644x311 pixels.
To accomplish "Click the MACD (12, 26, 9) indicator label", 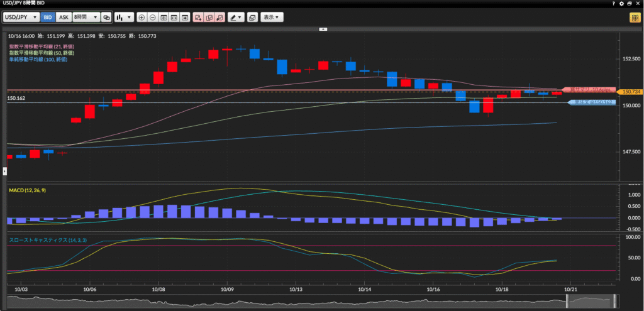I will coord(30,190).
